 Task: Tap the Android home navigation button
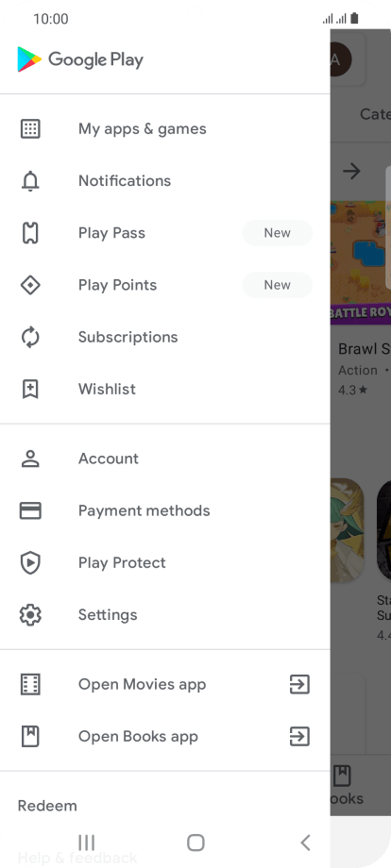[195, 843]
